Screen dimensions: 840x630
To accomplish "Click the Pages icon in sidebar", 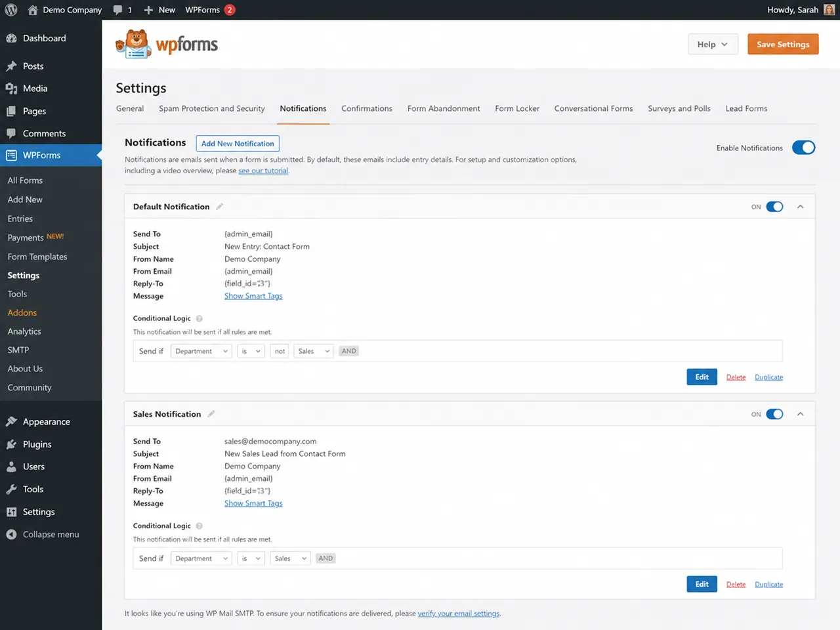I will tap(11, 111).
